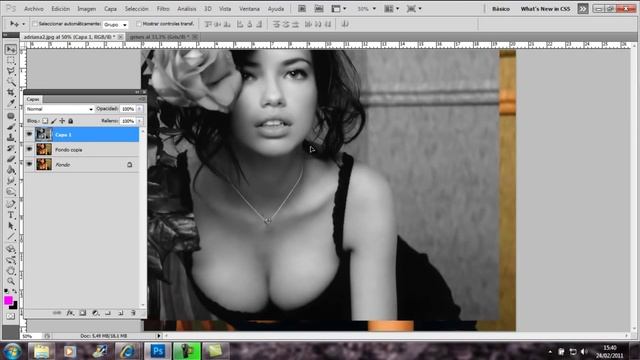Swap foreground and background colors
The height and width of the screenshot is (360, 640).
click(x=15, y=291)
